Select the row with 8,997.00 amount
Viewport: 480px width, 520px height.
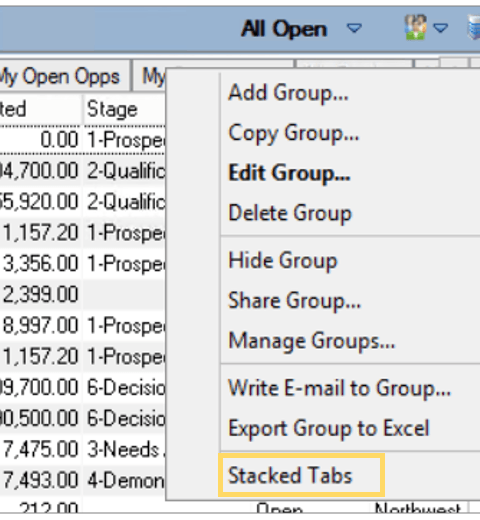(83, 325)
